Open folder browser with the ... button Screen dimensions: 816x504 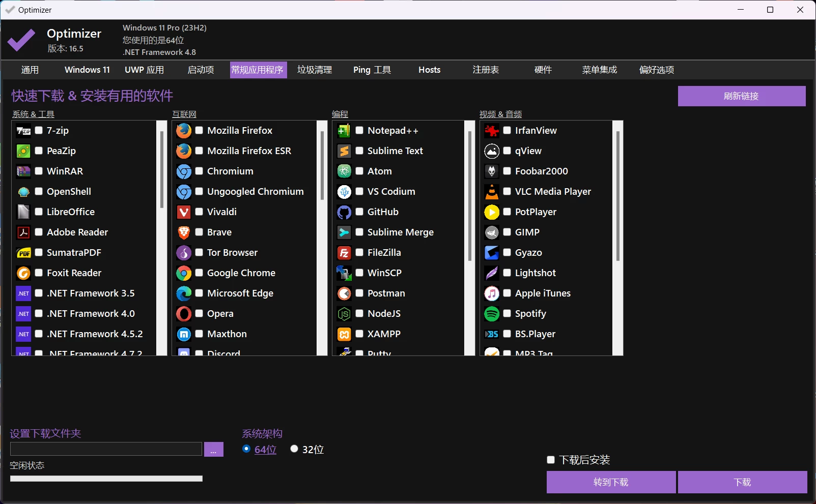pos(214,450)
